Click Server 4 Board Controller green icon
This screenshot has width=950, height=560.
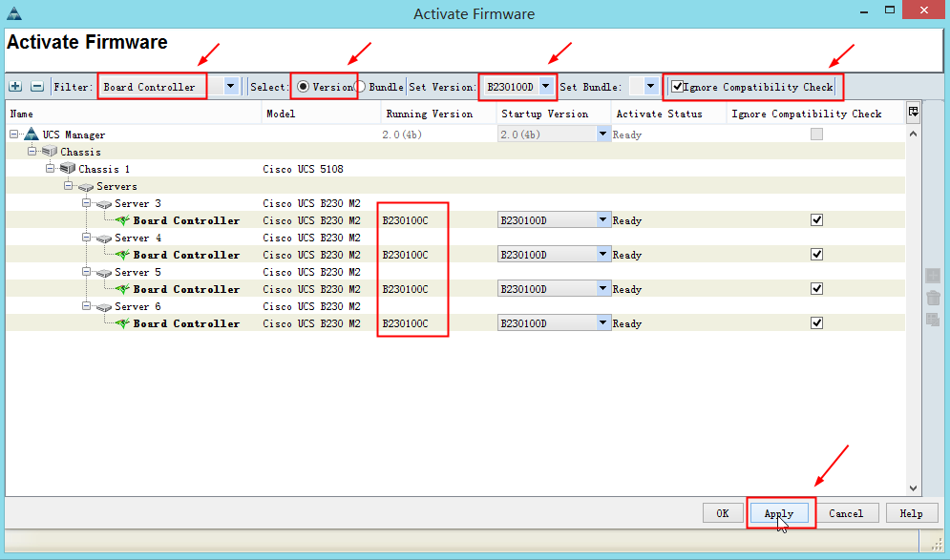point(122,255)
